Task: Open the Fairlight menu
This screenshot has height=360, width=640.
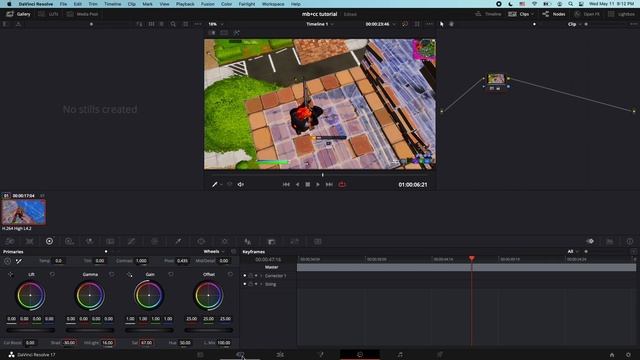Action: 247,4
